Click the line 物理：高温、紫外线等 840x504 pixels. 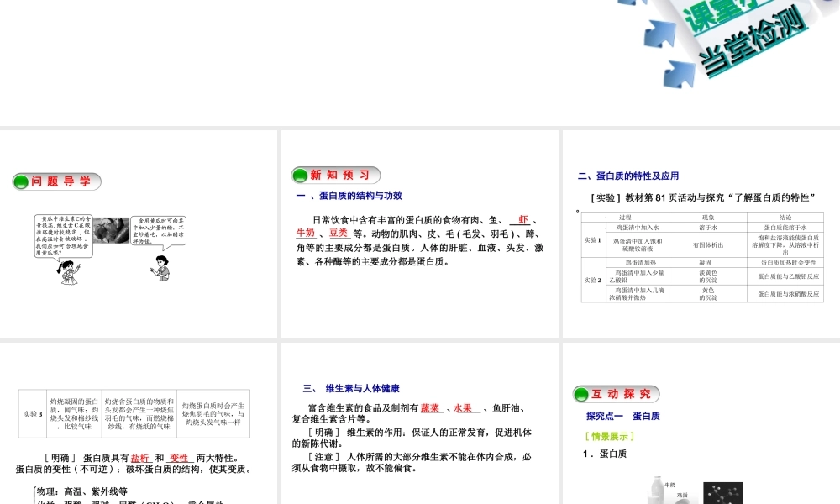click(82, 491)
